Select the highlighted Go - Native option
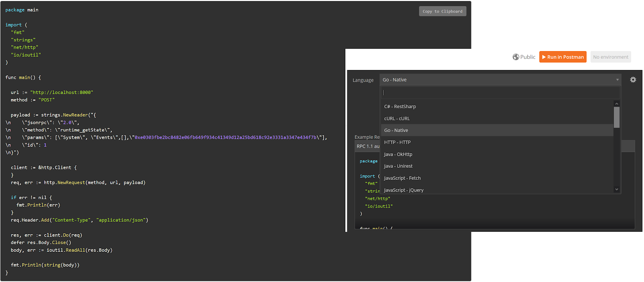The image size is (644, 282). [396, 130]
